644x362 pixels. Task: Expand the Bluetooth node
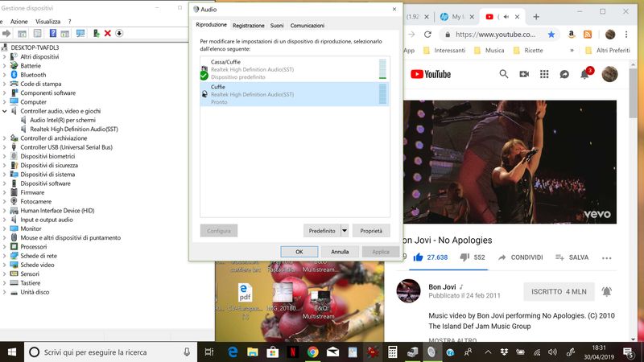[5, 75]
